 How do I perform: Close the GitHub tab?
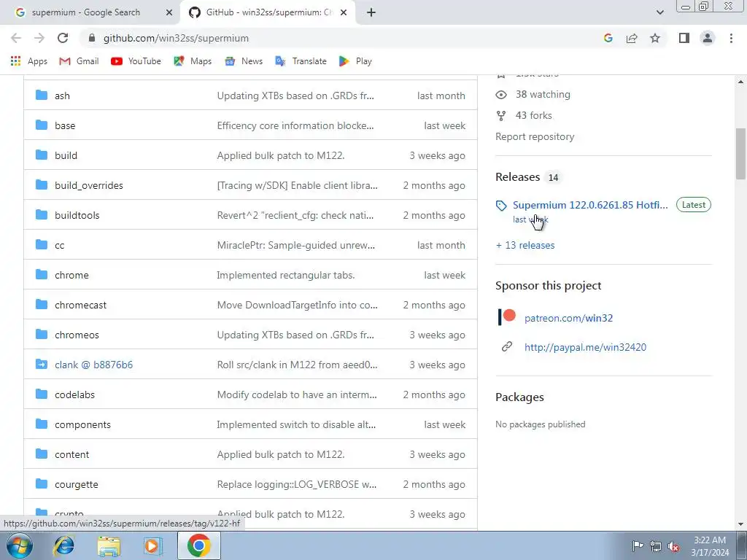[x=344, y=12]
